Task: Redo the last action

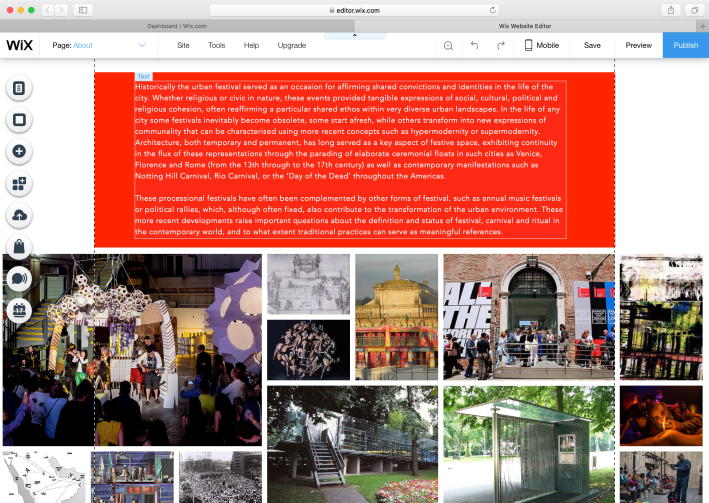Action: [501, 45]
